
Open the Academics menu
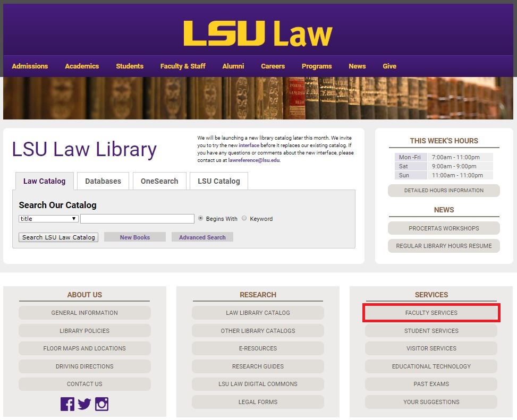(82, 66)
